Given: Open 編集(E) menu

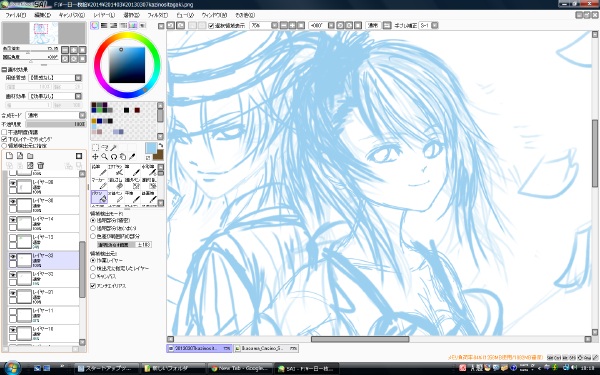Looking at the screenshot, I should tap(42, 15).
